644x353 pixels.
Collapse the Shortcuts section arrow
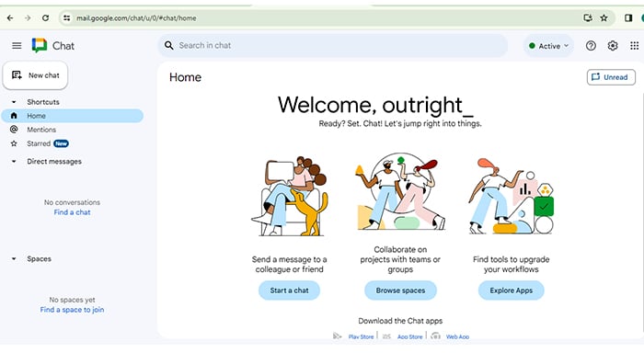14,102
